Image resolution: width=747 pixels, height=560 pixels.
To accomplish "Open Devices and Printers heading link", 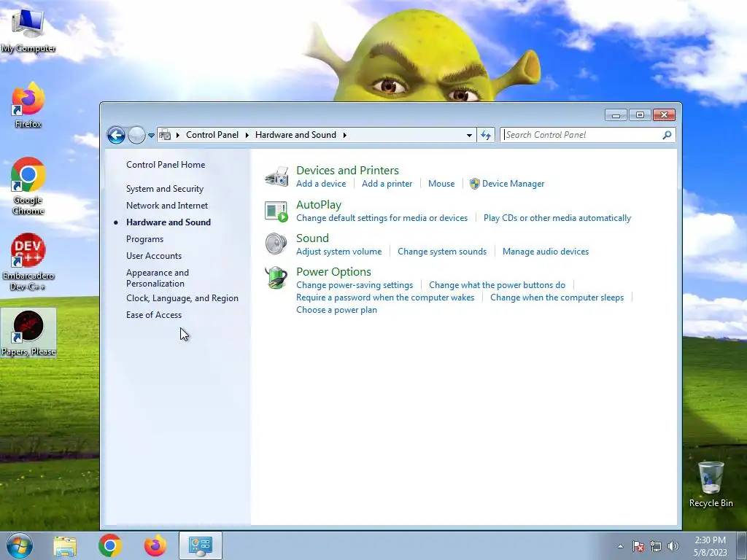I will click(x=347, y=170).
